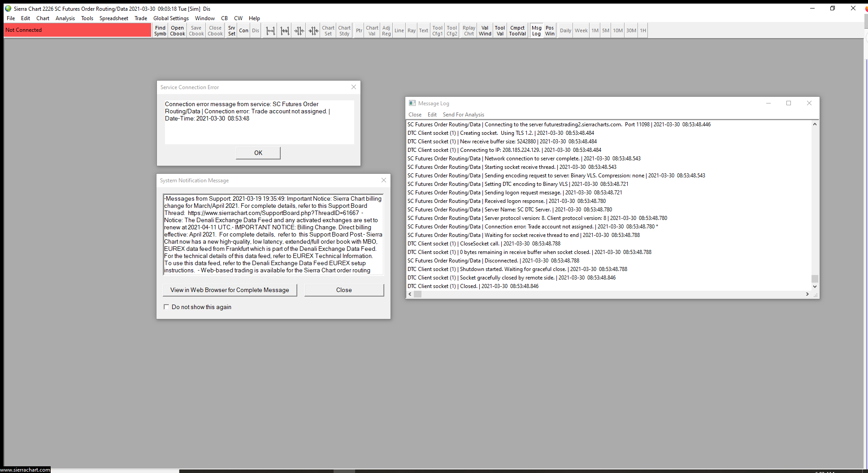Viewport: 868px width, 473px height.
Task: Click Close button in System Notification Message
Action: click(344, 290)
